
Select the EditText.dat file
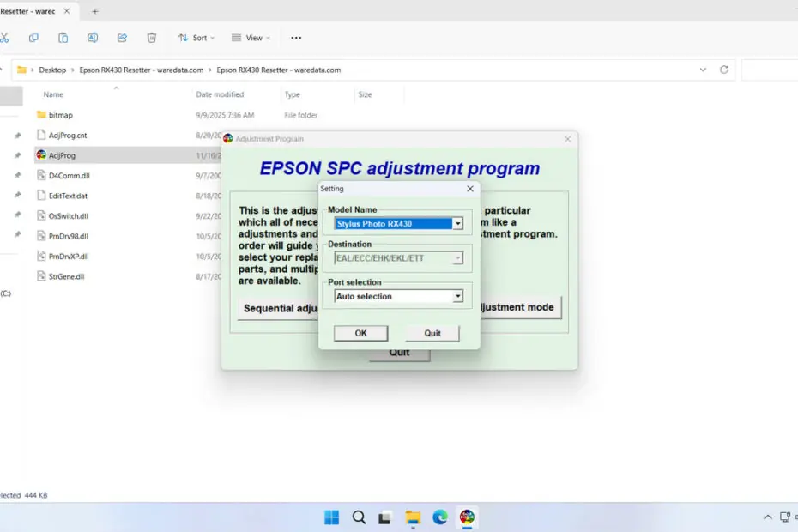[68, 196]
